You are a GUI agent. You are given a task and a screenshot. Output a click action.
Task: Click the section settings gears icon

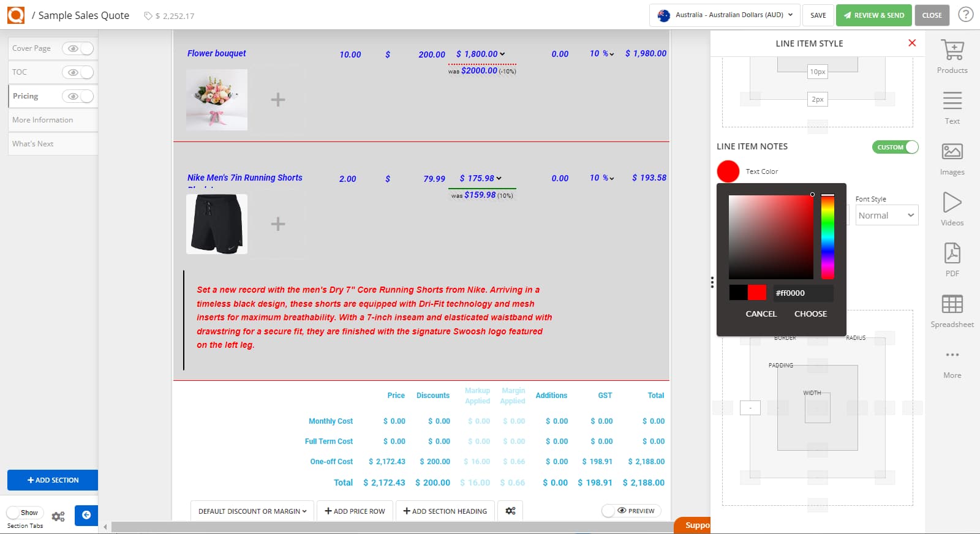coord(58,516)
